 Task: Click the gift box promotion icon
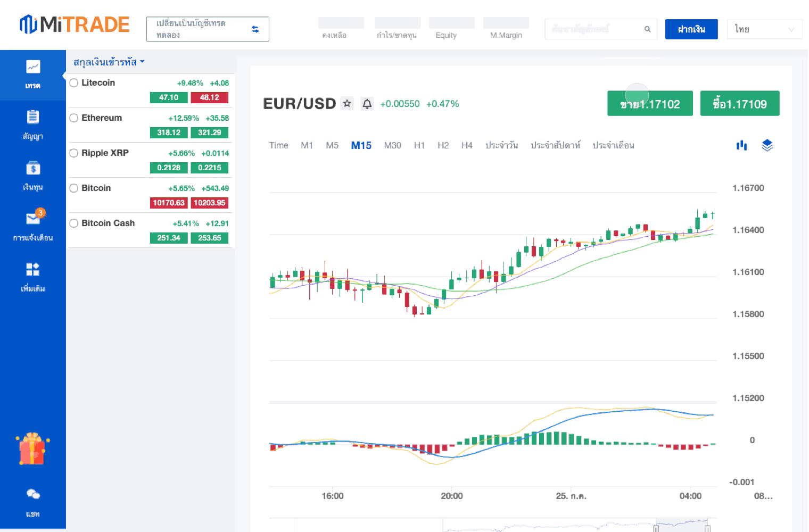pyautogui.click(x=32, y=448)
